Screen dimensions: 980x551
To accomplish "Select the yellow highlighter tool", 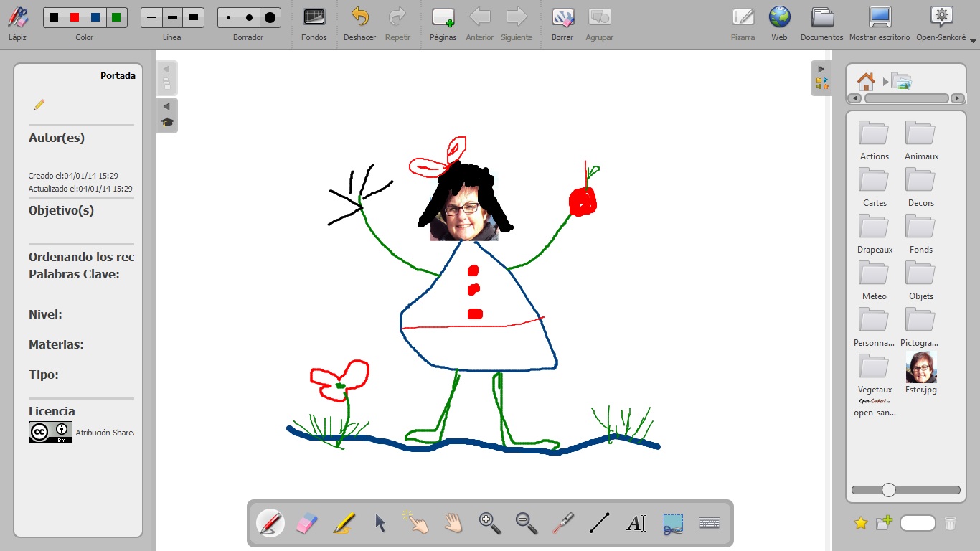I will pos(344,523).
